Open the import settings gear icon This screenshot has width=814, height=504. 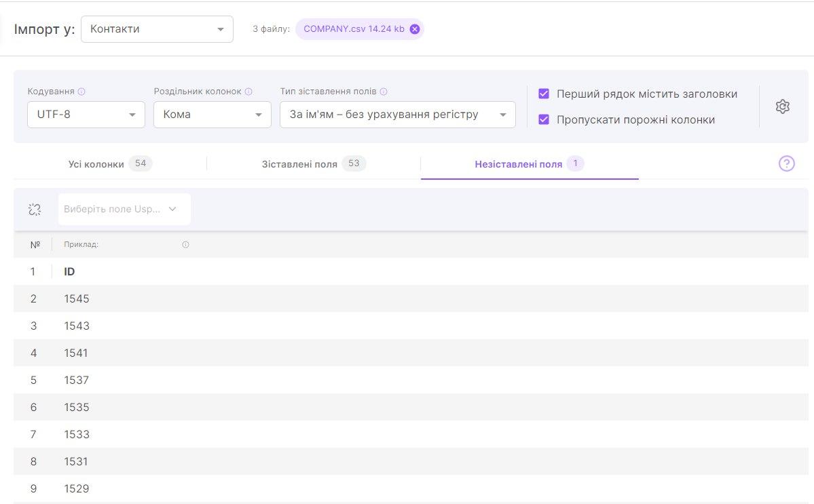click(782, 106)
